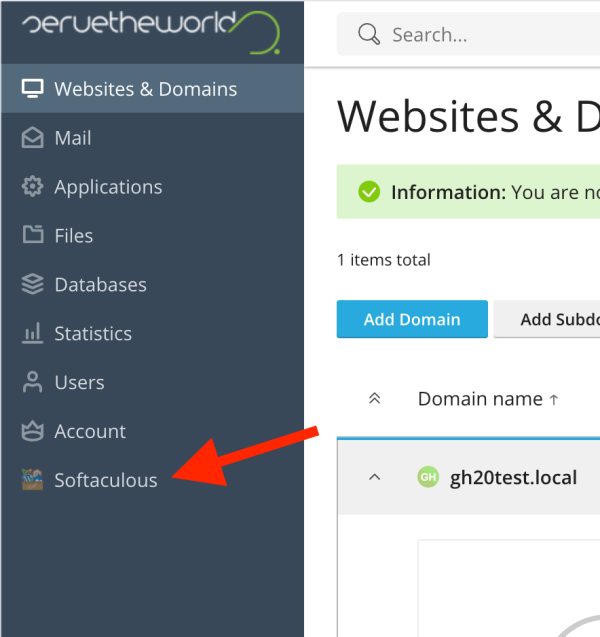Open the gh20test.local domain link

coord(513,477)
